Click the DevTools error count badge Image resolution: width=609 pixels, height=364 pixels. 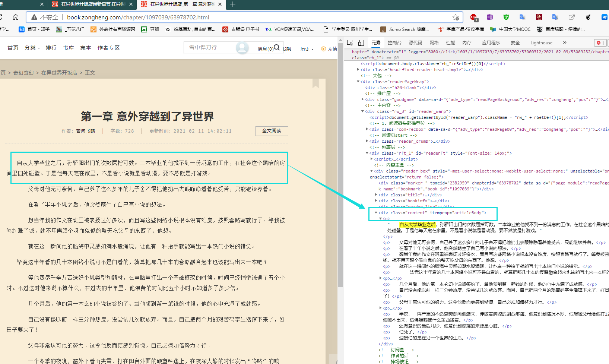coord(600,42)
